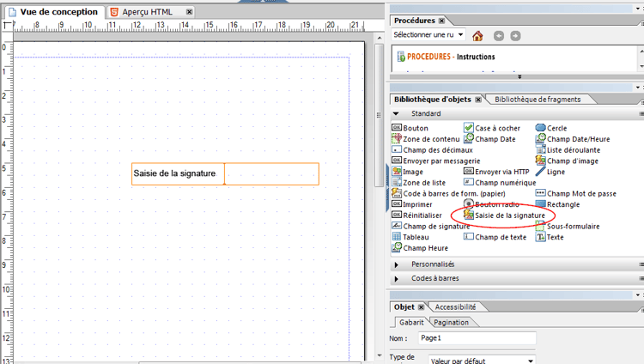The width and height of the screenshot is (644, 364).
Task: Select the Imprimer button object
Action: 412,204
